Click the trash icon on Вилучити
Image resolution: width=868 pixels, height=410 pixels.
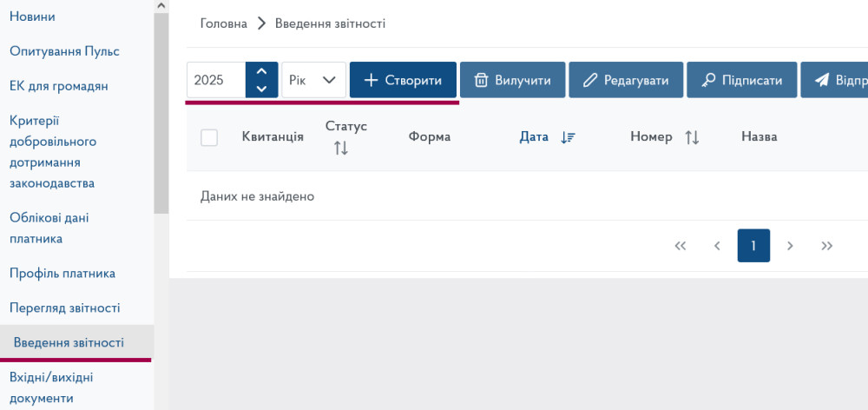tap(481, 80)
